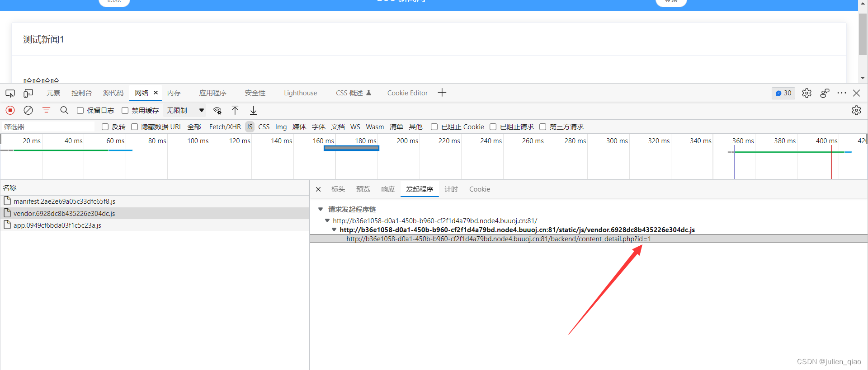Click the record network log icon
This screenshot has width=868, height=370.
(10, 110)
